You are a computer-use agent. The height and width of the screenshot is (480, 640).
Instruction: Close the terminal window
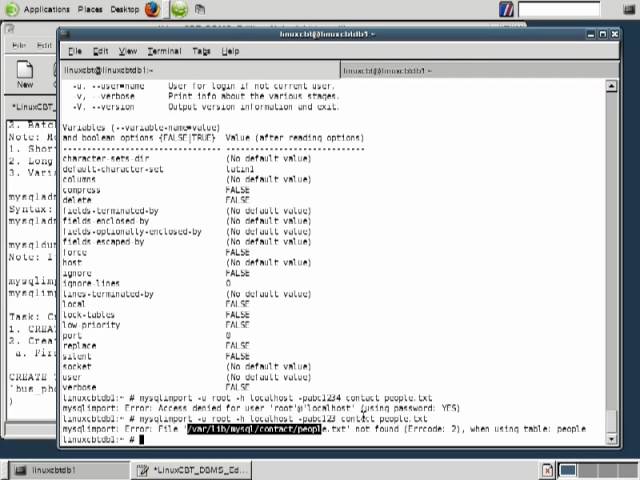(x=614, y=34)
